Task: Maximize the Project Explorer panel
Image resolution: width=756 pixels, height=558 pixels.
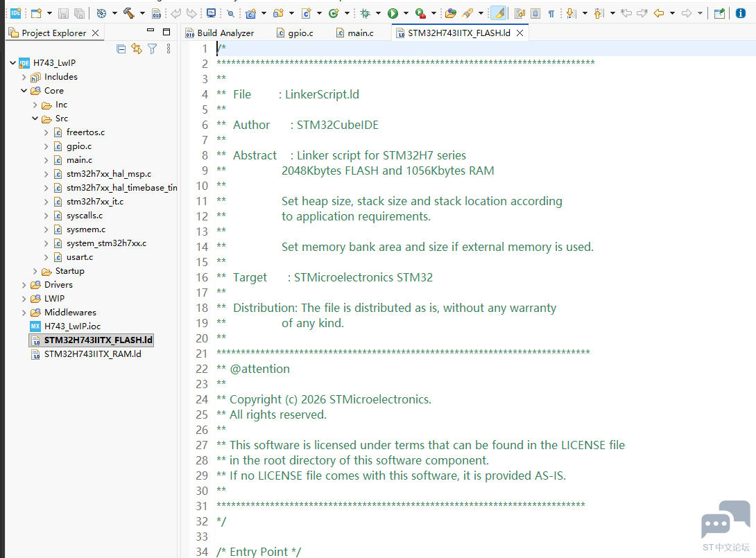Action: [166, 33]
